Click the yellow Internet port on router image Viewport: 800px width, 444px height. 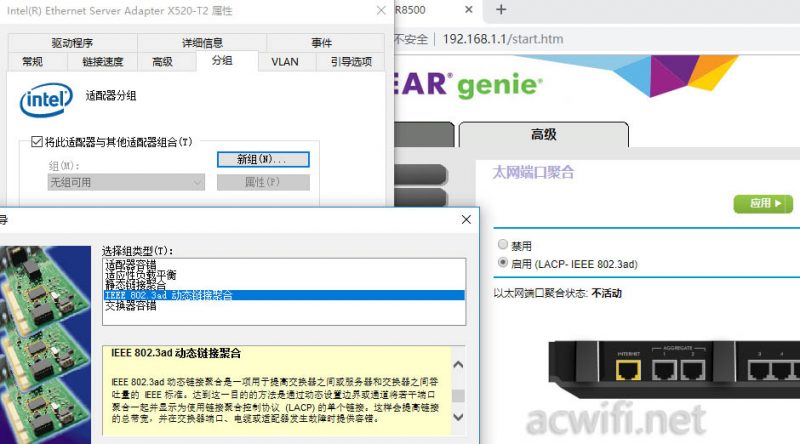(627, 370)
